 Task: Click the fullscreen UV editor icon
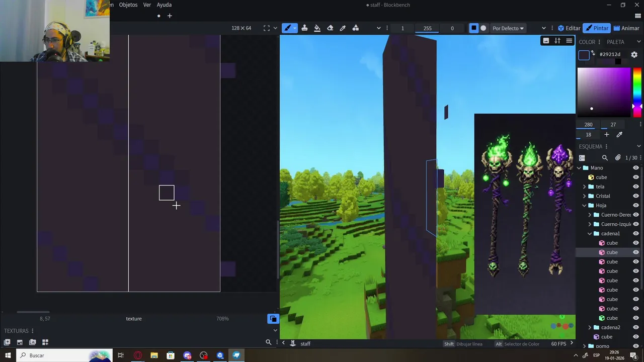267,28
